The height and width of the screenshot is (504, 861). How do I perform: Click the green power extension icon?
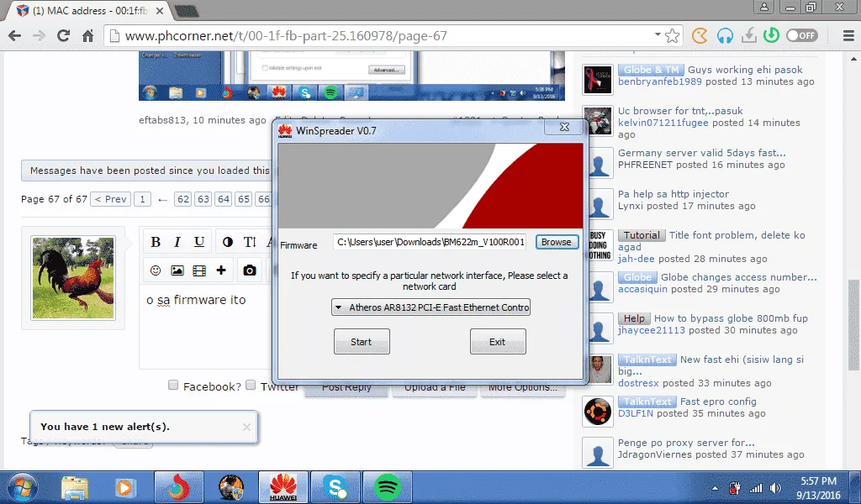tap(771, 35)
